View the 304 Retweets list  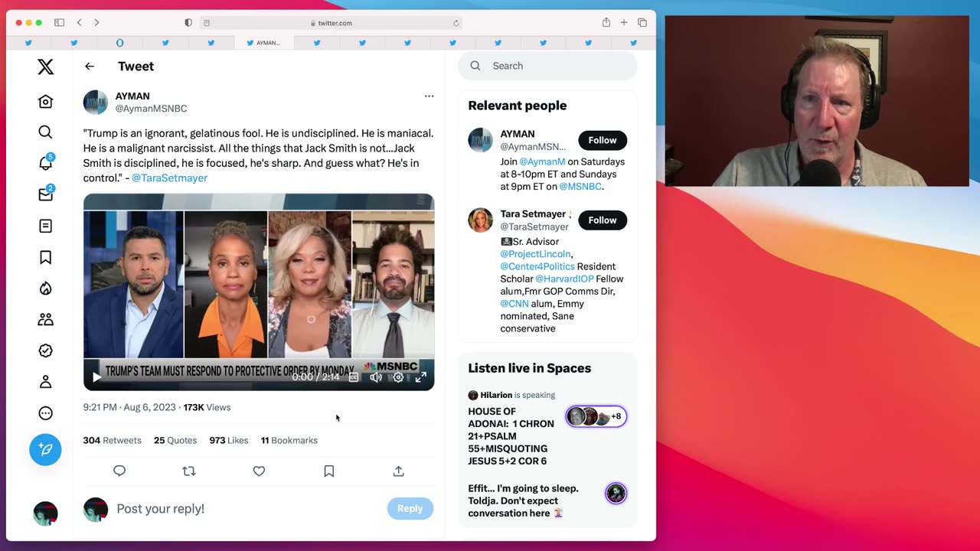pos(113,440)
